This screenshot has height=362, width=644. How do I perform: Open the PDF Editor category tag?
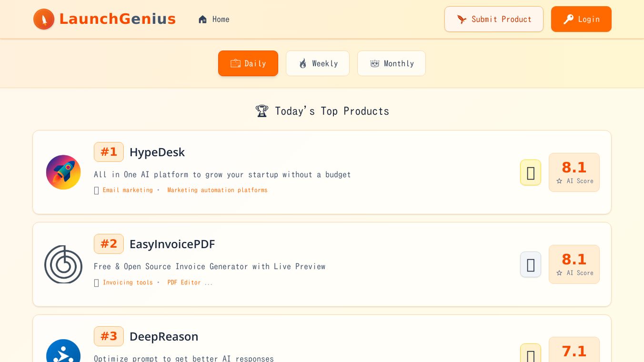[184, 282]
